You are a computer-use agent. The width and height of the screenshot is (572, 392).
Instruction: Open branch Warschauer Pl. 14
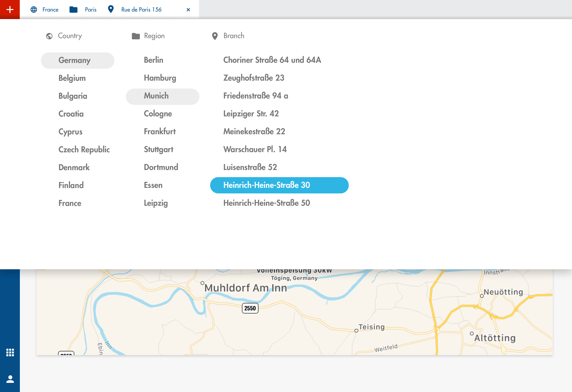[255, 149]
